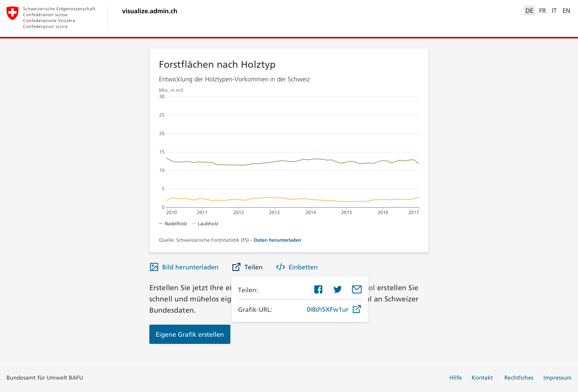Click the Eigene Grafik erstellen button
Screen dimensions: 578x392
point(189,334)
